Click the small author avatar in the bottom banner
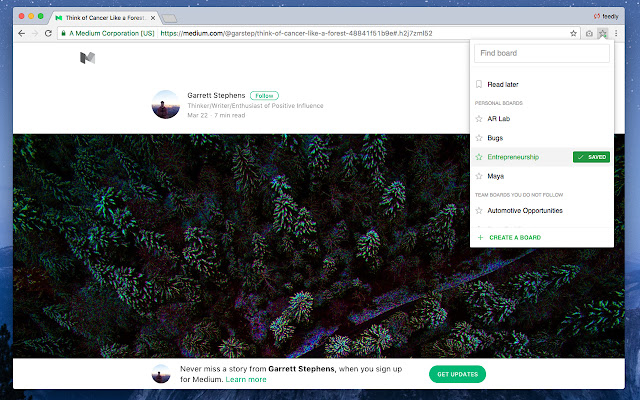The height and width of the screenshot is (400, 640). (x=161, y=374)
